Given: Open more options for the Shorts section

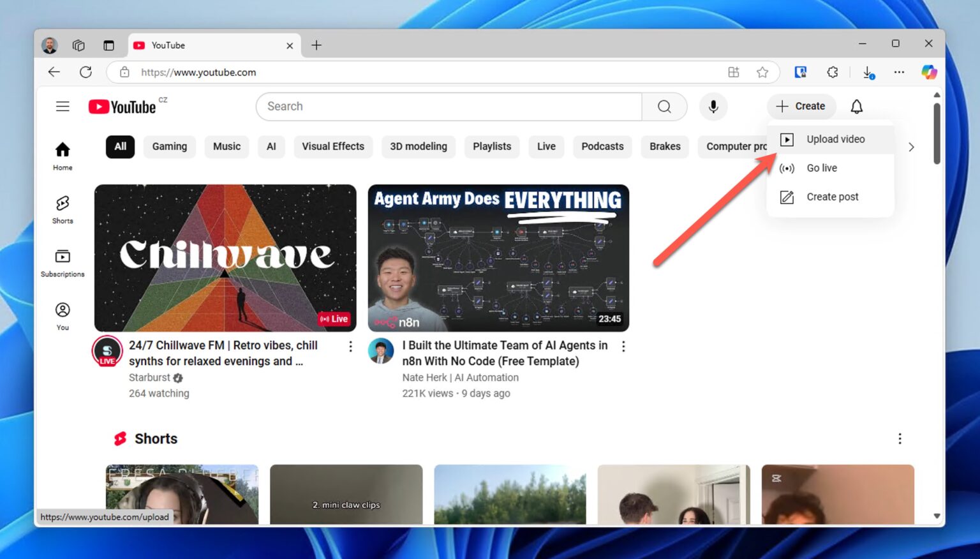Looking at the screenshot, I should (900, 438).
